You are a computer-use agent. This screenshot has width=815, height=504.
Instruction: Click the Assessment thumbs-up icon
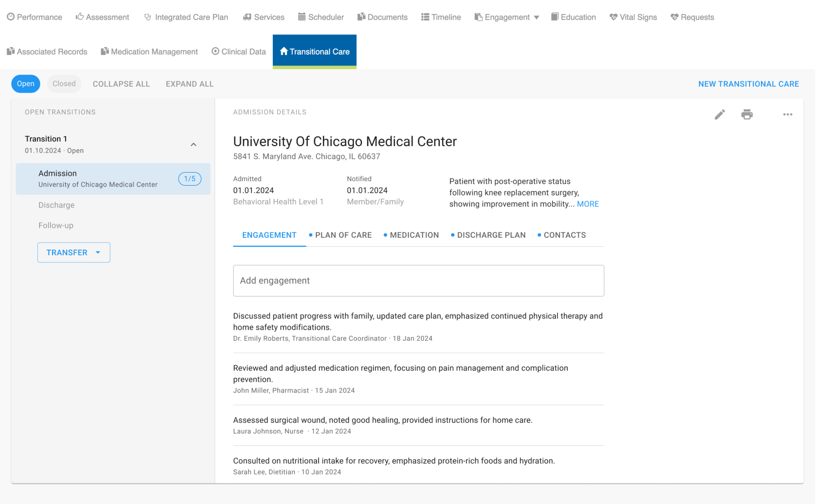(x=80, y=17)
